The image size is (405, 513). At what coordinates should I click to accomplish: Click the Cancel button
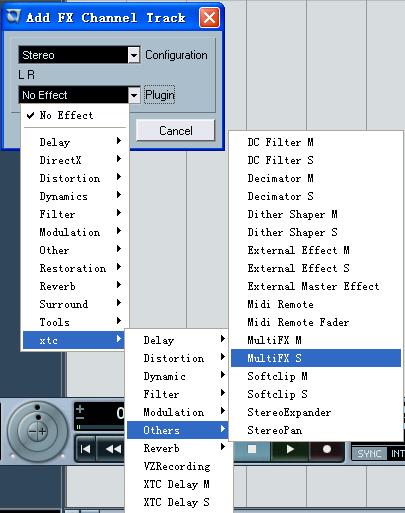(175, 130)
